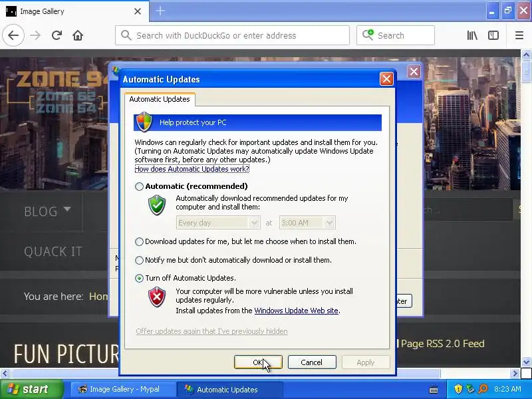Open the browser hamburger menu
The width and height of the screenshot is (532, 399).
pyautogui.click(x=519, y=35)
